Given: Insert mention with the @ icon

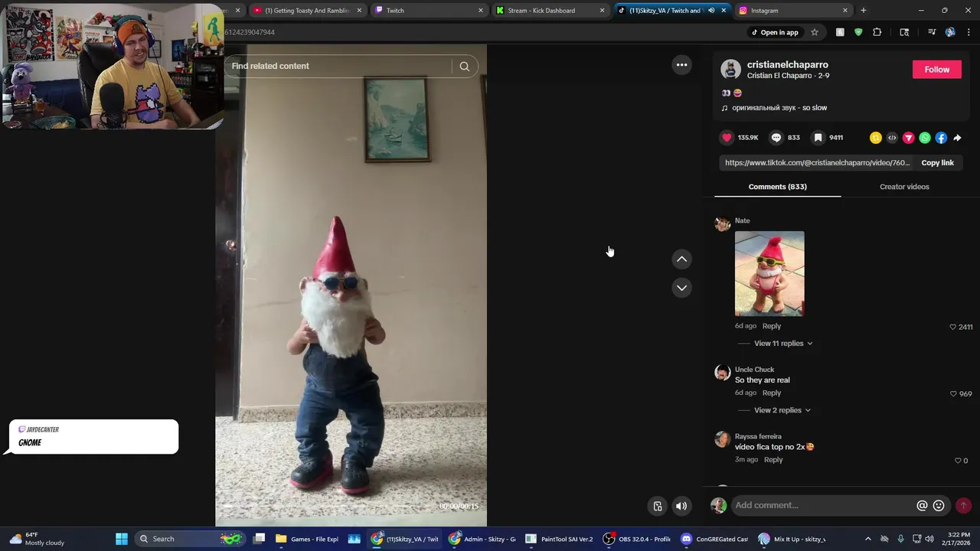Looking at the screenshot, I should [x=922, y=506].
